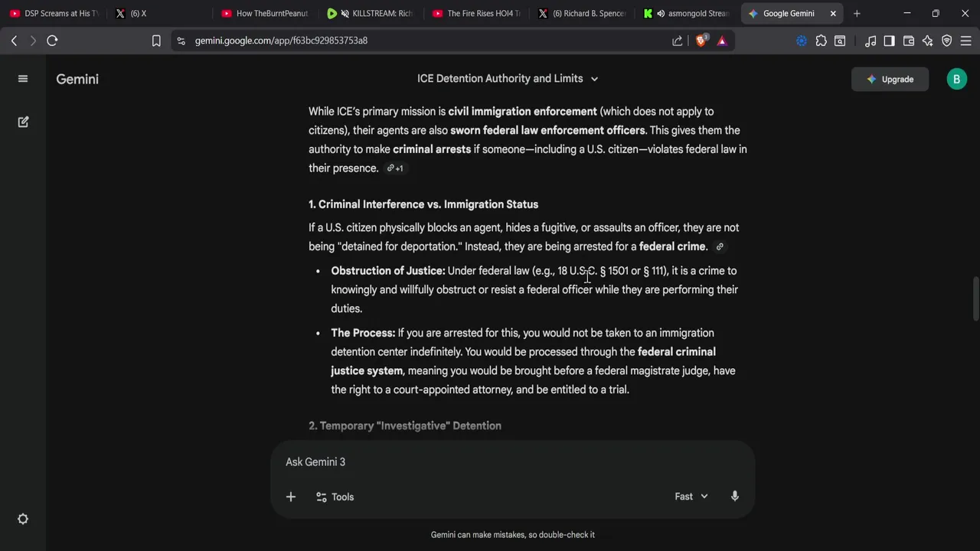The width and height of the screenshot is (980, 551).
Task: Expand the '+1' sources chip
Action: coord(395,168)
